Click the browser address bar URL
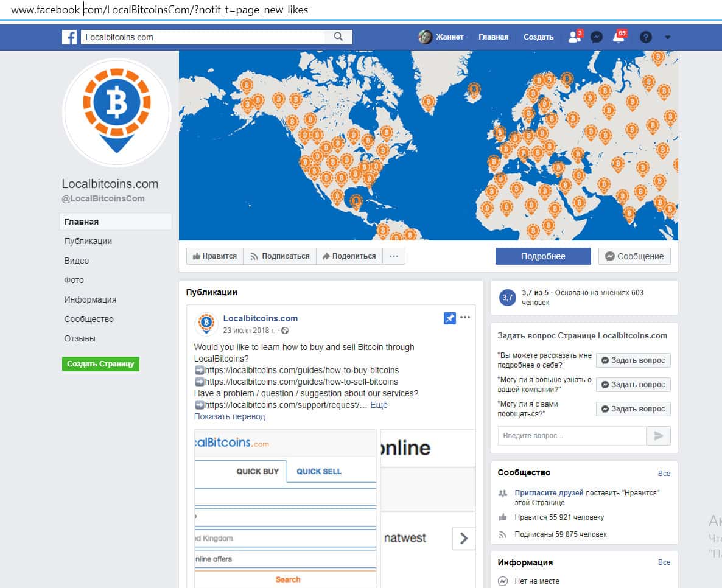The height and width of the screenshot is (588, 722). [x=159, y=9]
